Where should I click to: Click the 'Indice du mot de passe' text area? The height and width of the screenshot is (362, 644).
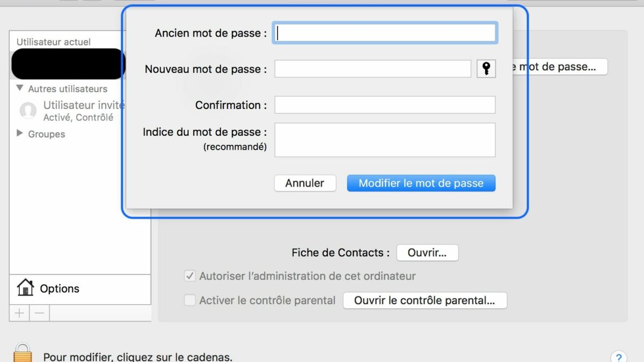(x=385, y=140)
